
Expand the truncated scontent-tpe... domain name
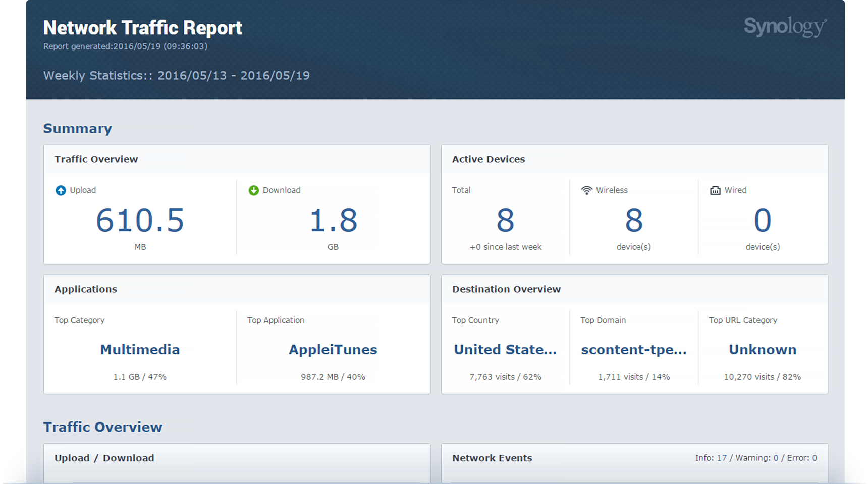634,349
